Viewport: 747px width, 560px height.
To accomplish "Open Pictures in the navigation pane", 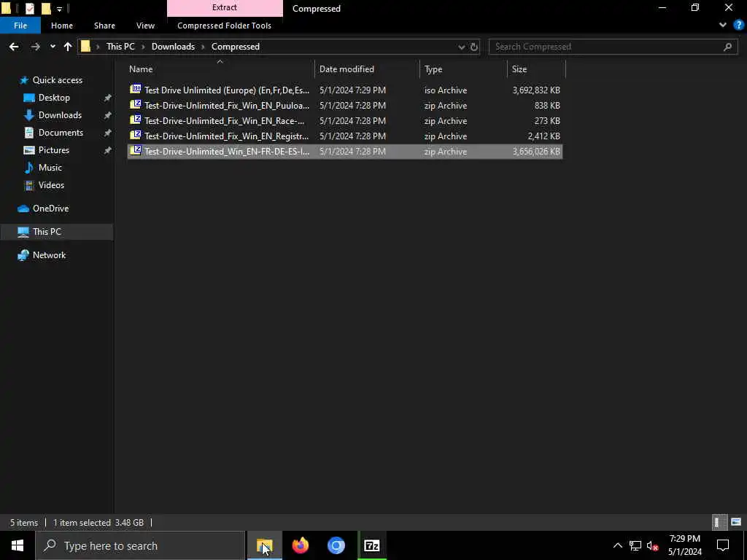I will click(53, 150).
